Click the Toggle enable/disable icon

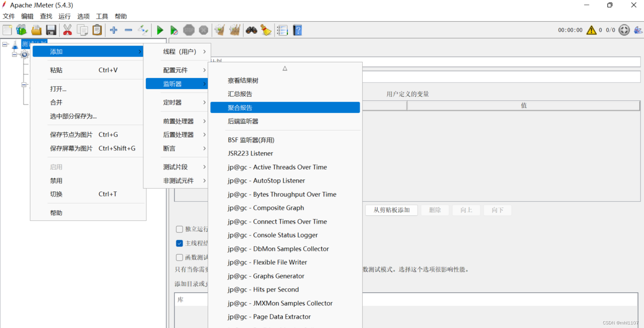(143, 30)
